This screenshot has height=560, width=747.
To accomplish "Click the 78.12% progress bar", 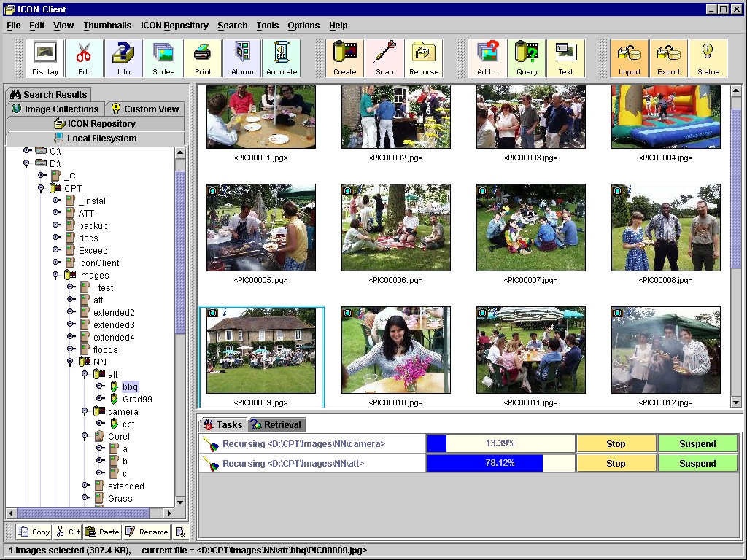I will click(500, 463).
